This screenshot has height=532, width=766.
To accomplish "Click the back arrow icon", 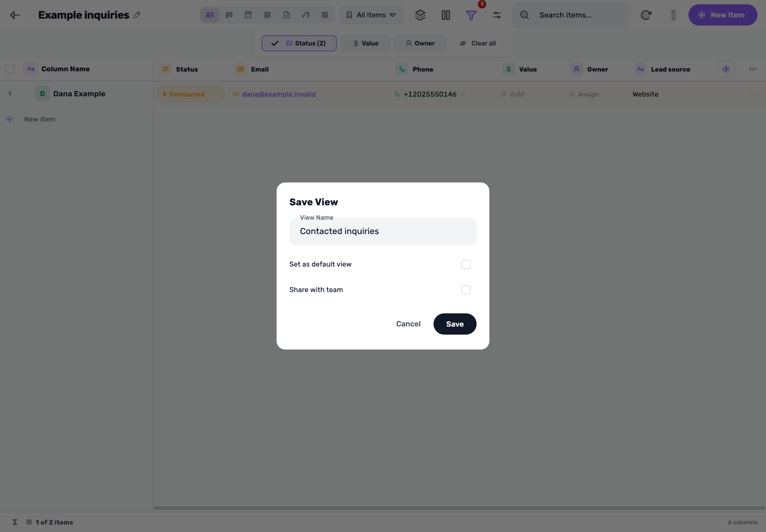I will click(x=15, y=15).
